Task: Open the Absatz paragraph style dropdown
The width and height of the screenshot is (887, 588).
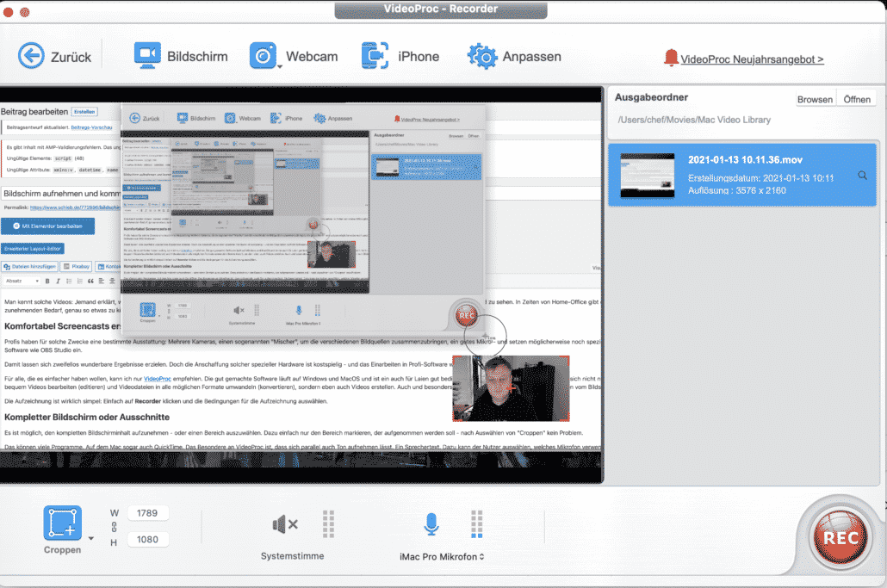Action: pyautogui.click(x=22, y=281)
